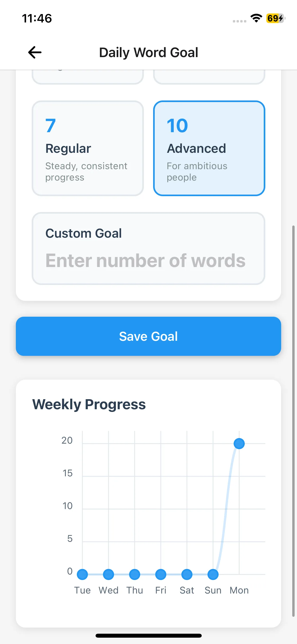
Task: Focus the Enter number of words field
Action: [x=148, y=261]
